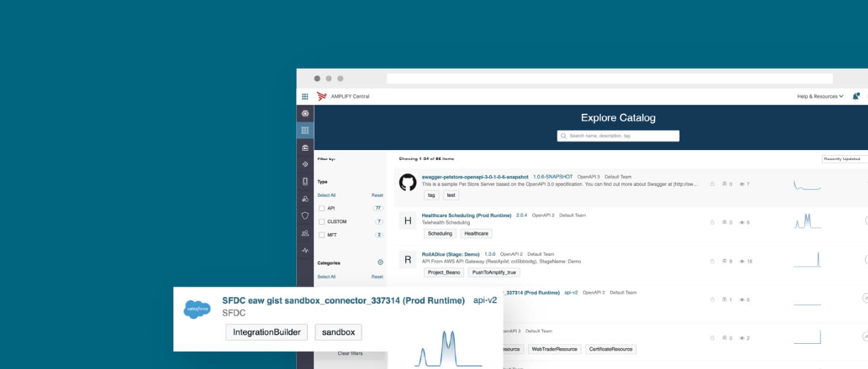Select the Healthcare tag
This screenshot has height=369, width=868.
(476, 234)
